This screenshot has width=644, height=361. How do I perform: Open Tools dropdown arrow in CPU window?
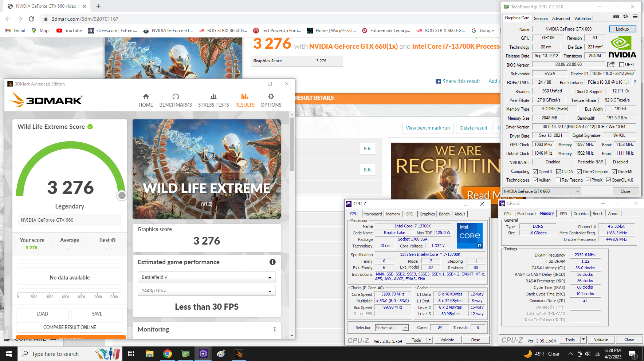point(430,340)
